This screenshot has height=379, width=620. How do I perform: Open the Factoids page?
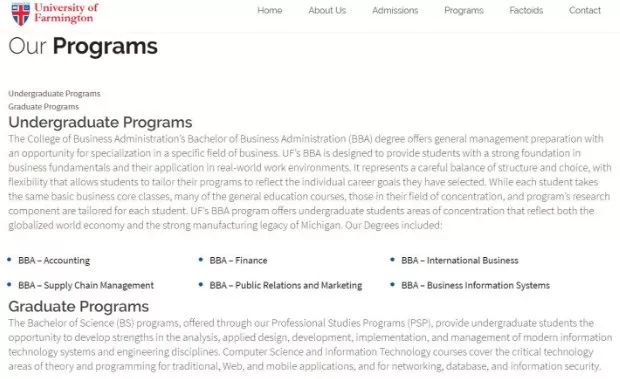coord(526,10)
